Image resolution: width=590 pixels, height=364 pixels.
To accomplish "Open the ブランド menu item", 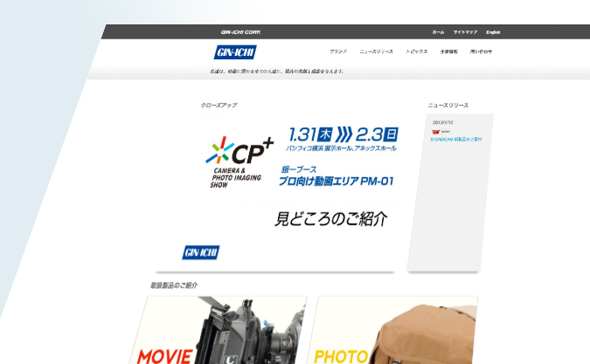I will pos(338,52).
